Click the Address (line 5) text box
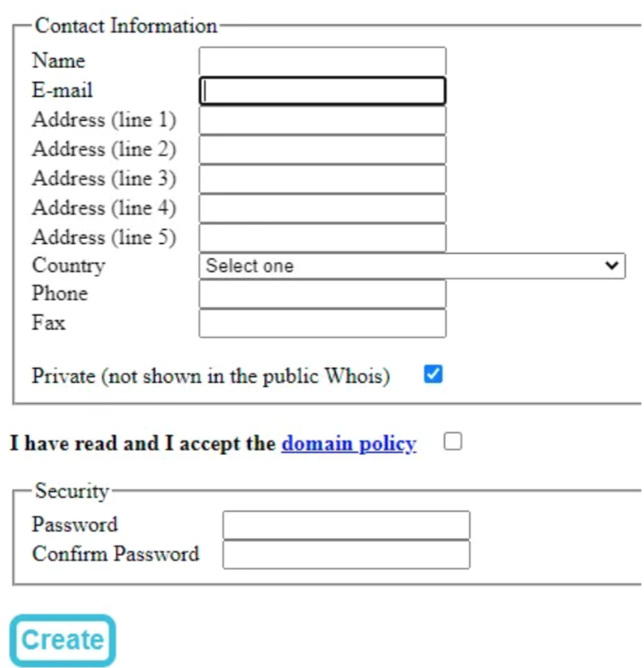Image resolution: width=644 pixels, height=668 pixels. point(322,238)
